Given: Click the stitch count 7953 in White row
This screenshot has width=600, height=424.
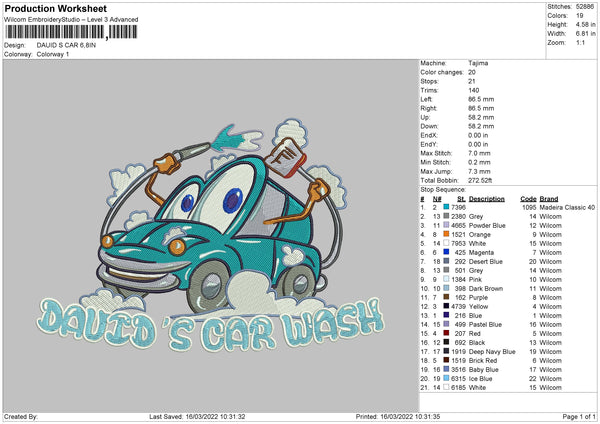Looking at the screenshot, I should pyautogui.click(x=458, y=243).
